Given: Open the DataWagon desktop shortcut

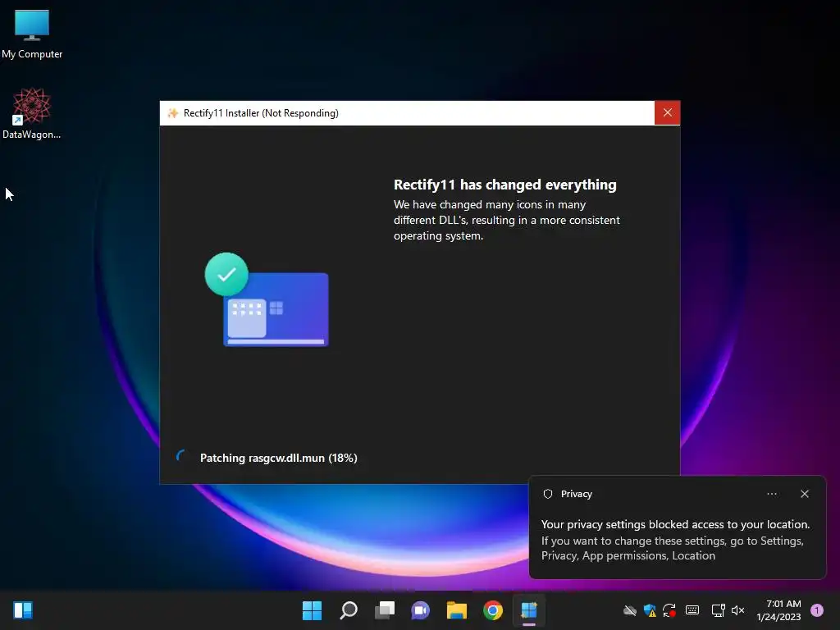Looking at the screenshot, I should (x=32, y=113).
